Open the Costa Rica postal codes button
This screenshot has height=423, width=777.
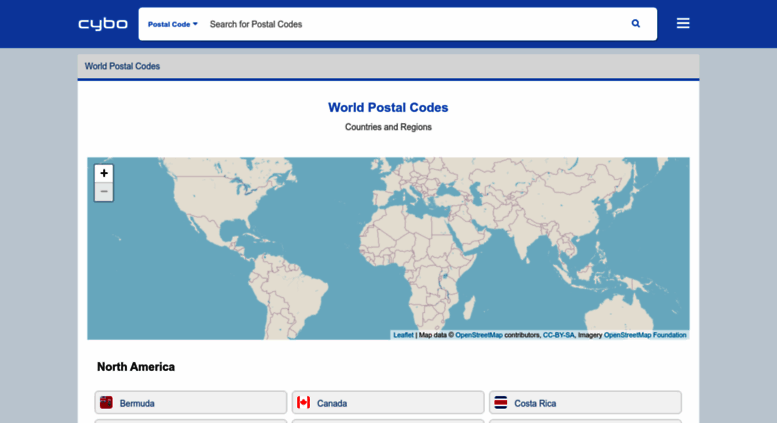(x=585, y=403)
